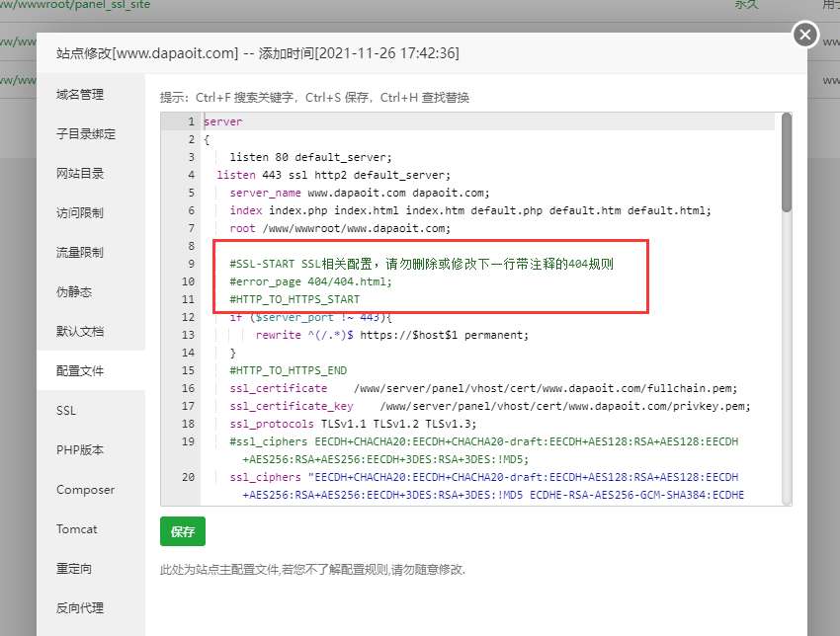Open the 子目录绑定 tab

86,134
